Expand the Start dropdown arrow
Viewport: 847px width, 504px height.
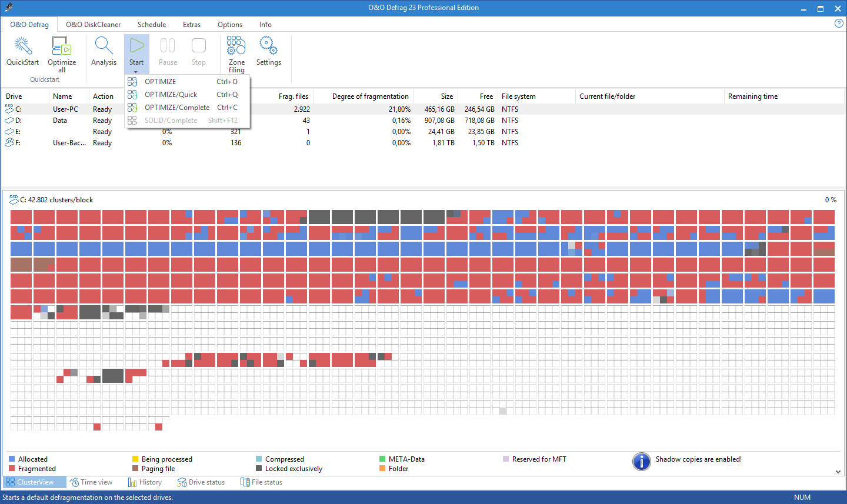click(136, 72)
